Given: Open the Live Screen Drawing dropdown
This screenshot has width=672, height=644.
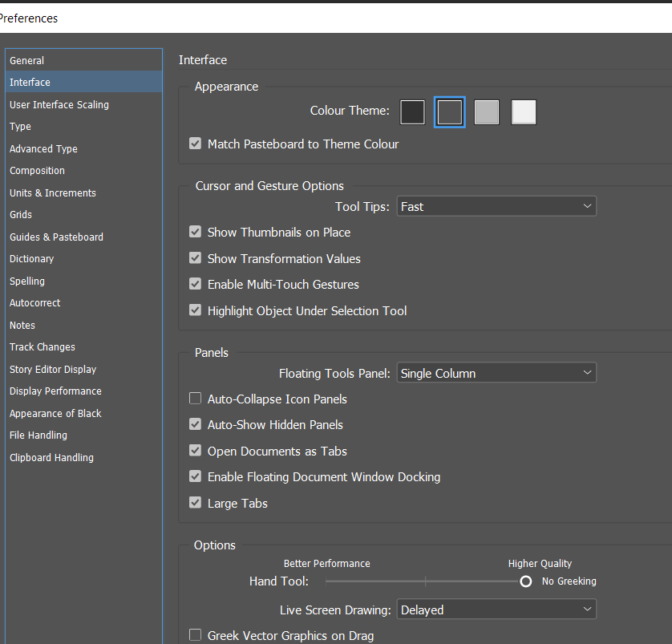Looking at the screenshot, I should [x=496, y=610].
